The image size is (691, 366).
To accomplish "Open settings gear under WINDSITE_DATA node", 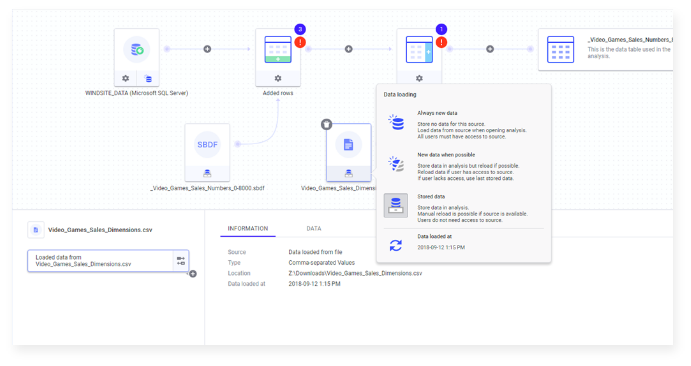I will pyautogui.click(x=126, y=78).
